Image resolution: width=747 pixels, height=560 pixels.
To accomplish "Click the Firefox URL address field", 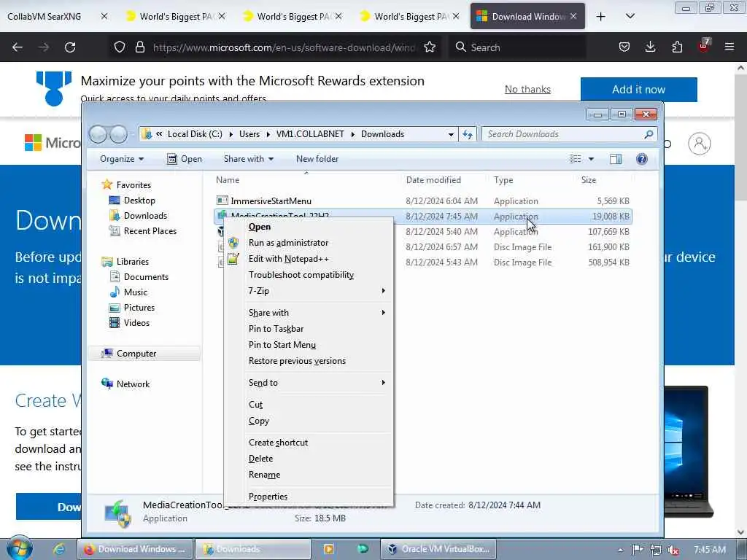I will click(284, 47).
